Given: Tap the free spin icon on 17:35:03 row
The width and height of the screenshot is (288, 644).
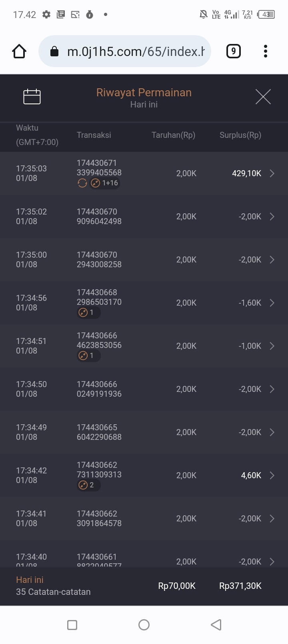Looking at the screenshot, I should [x=82, y=183].
